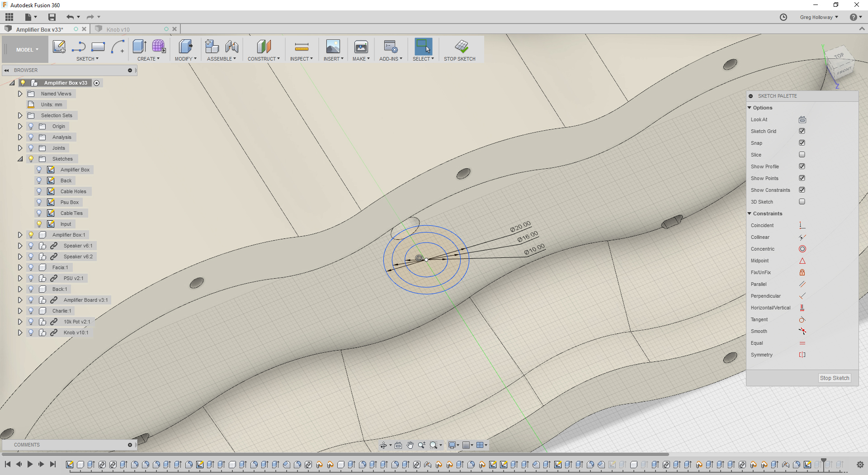
Task: Select the Pan hand tool
Action: pos(410,445)
